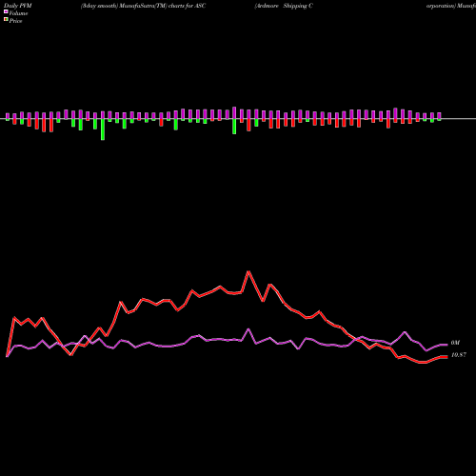Screen dimensions: 476x476
Task: Click the 'Ardmore Shipping C' company name text
Action: 284,6
